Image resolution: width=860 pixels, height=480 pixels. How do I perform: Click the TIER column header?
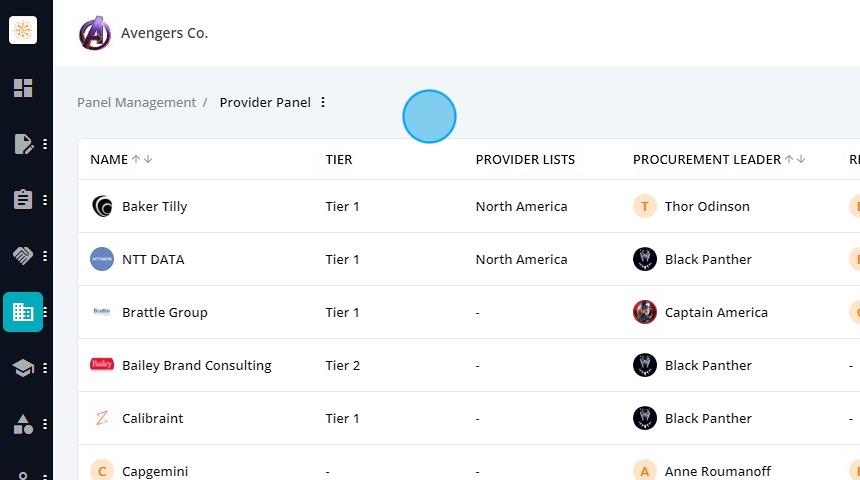[339, 160]
